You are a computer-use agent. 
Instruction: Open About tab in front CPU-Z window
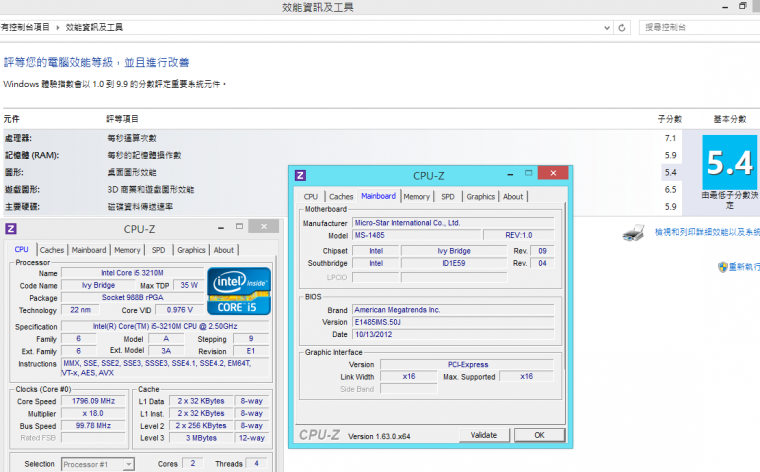(x=513, y=197)
